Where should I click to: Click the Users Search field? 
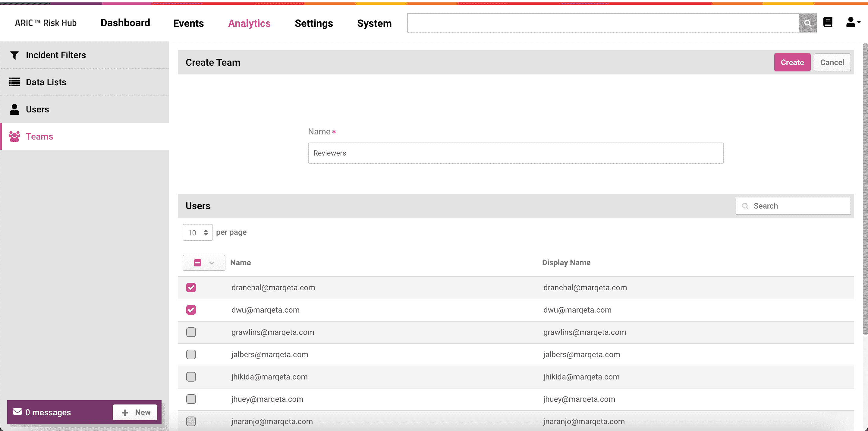tap(793, 206)
